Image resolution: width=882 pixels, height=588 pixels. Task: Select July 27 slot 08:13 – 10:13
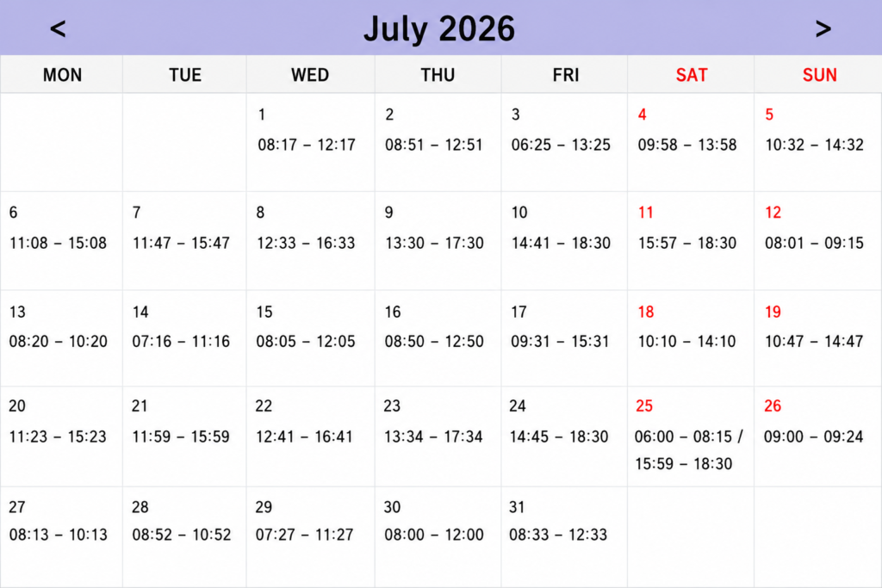58,535
